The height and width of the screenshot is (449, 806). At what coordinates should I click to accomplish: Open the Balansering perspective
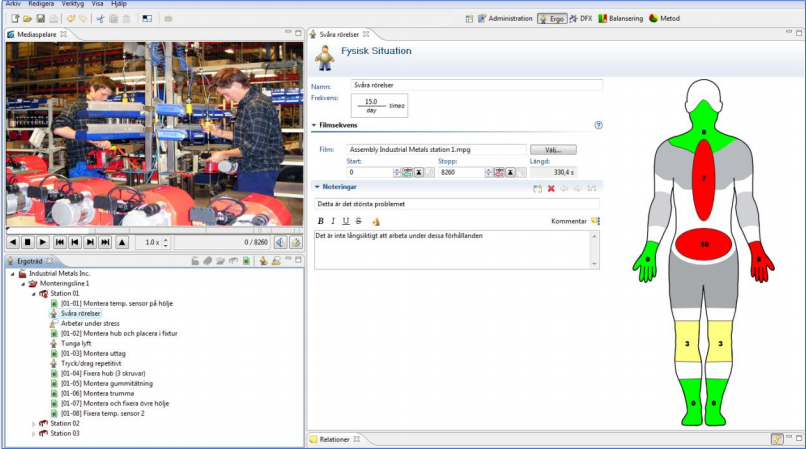click(x=619, y=18)
